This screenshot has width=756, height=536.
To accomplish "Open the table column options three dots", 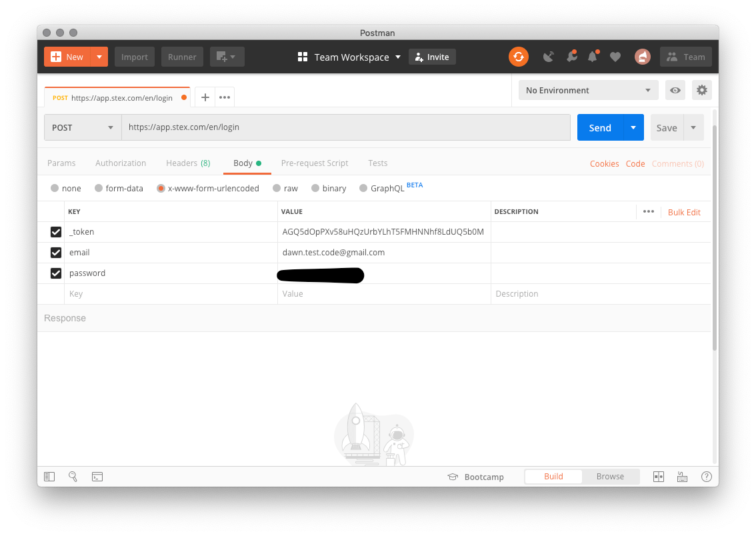I will 649,211.
